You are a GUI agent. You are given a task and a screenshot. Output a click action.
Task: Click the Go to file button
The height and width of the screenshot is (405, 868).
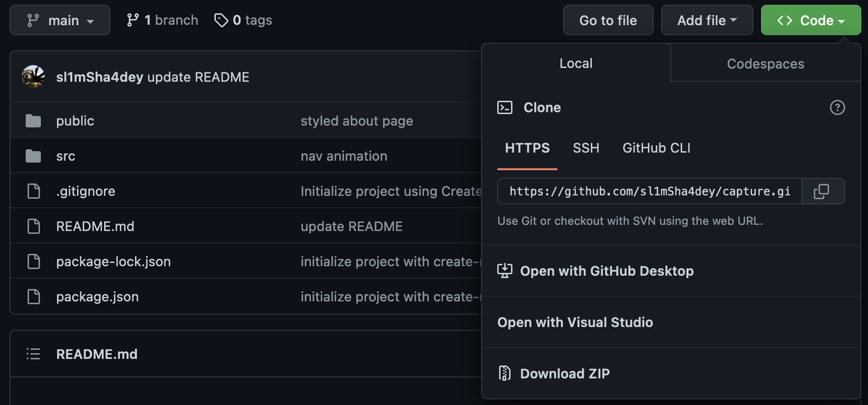coord(608,20)
